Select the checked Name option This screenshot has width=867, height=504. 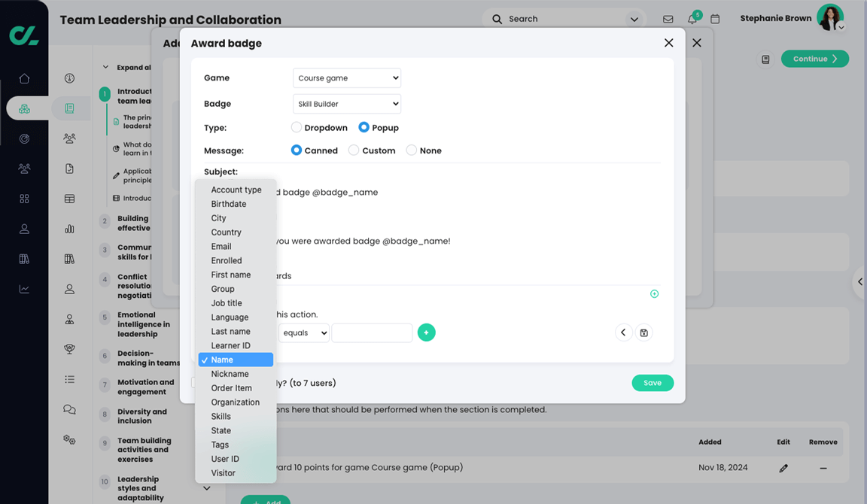tap(236, 360)
